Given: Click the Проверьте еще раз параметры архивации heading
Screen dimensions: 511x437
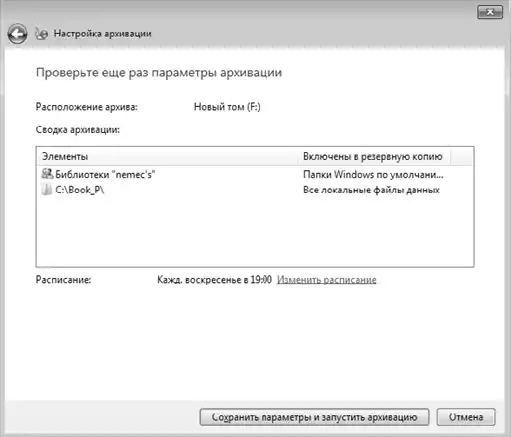Looking at the screenshot, I should coord(159,72).
